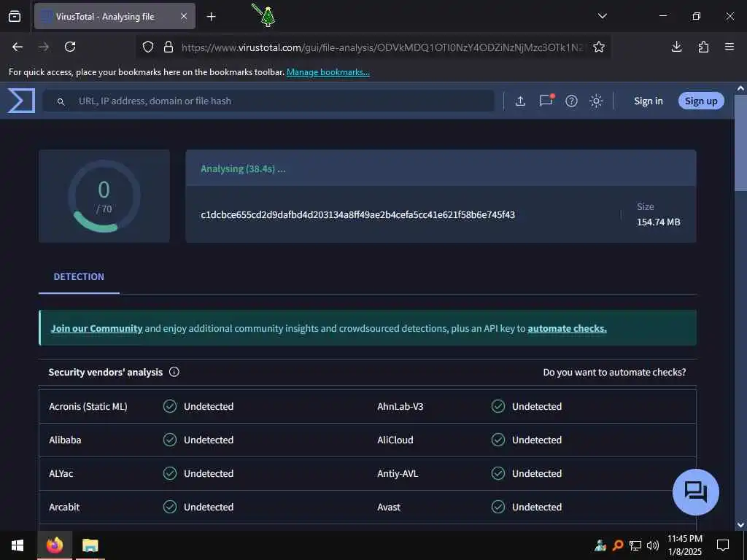Viewport: 747px width, 560px height.
Task: Select the VirusTotal - Analysing file tab
Action: (115, 17)
